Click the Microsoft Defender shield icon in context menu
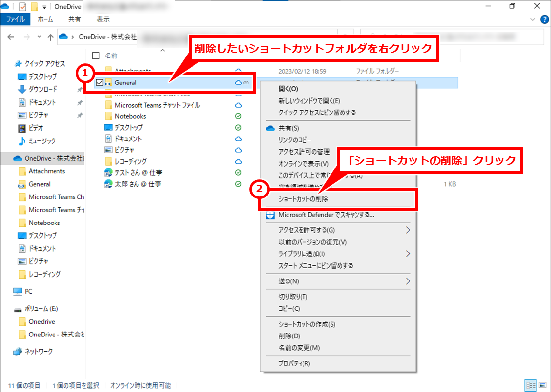 click(270, 215)
